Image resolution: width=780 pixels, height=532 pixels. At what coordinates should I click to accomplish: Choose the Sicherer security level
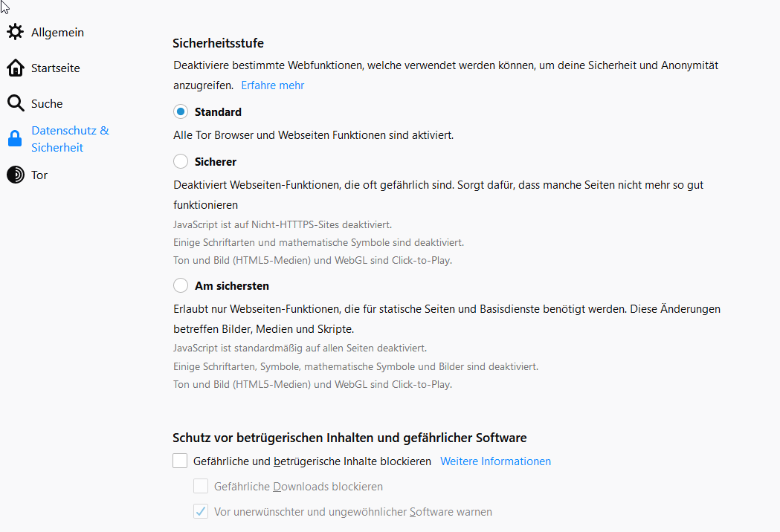(x=181, y=161)
